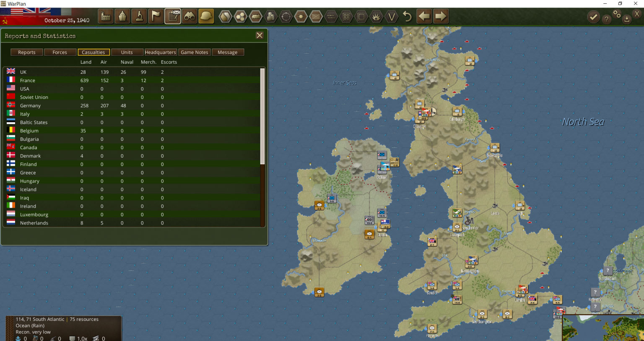
Task: Click the Escorts column header
Action: click(x=169, y=62)
